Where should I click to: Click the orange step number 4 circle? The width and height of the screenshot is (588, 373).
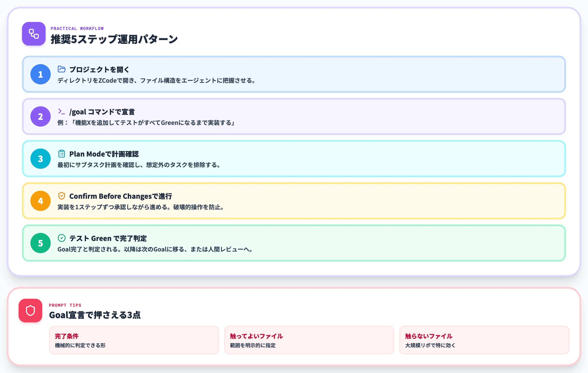click(41, 201)
